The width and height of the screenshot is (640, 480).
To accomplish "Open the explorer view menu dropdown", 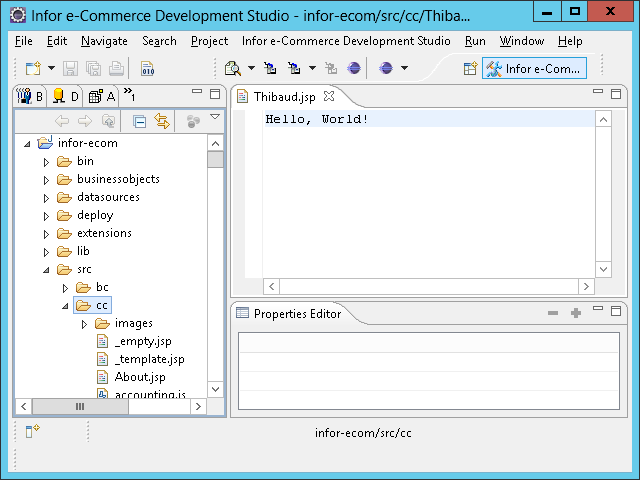I will (x=215, y=119).
